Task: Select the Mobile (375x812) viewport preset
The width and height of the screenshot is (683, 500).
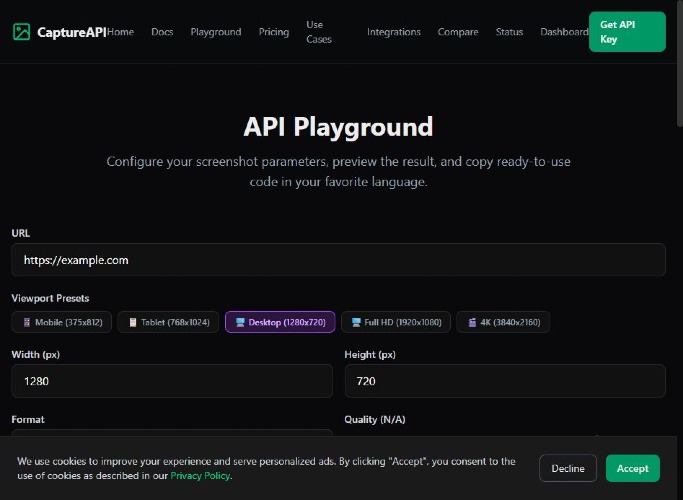Action: (62, 322)
